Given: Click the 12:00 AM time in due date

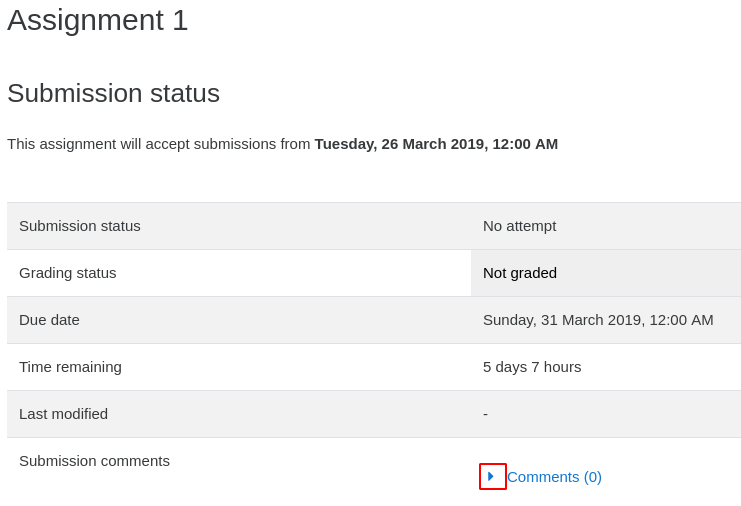Looking at the screenshot, I should tap(681, 320).
